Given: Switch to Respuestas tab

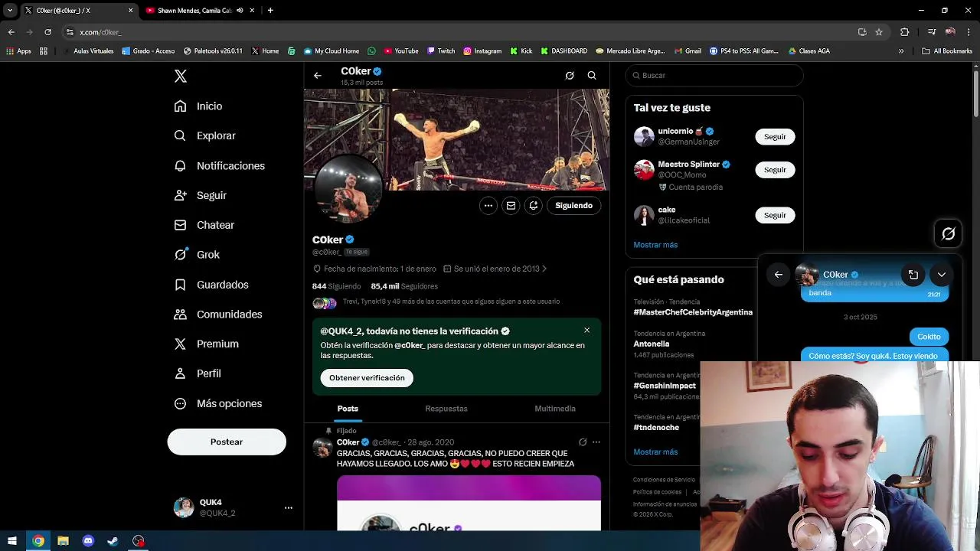Looking at the screenshot, I should click(x=446, y=409).
